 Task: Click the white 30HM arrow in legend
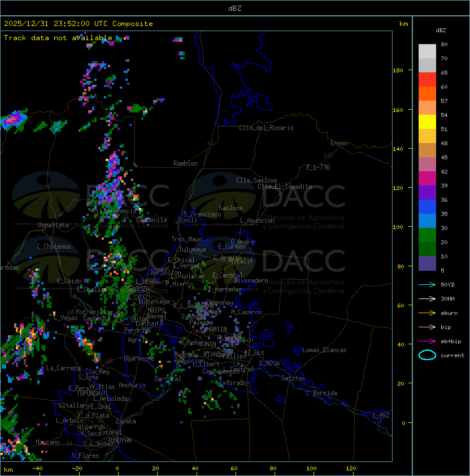click(x=427, y=298)
